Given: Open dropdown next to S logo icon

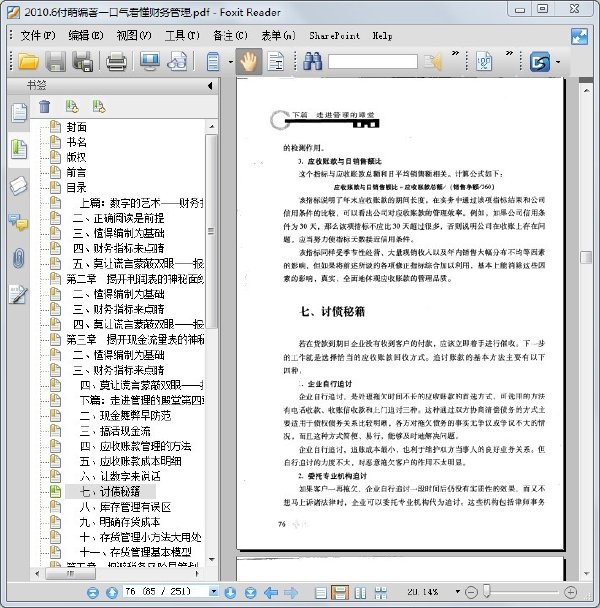Looking at the screenshot, I should coord(558,62).
